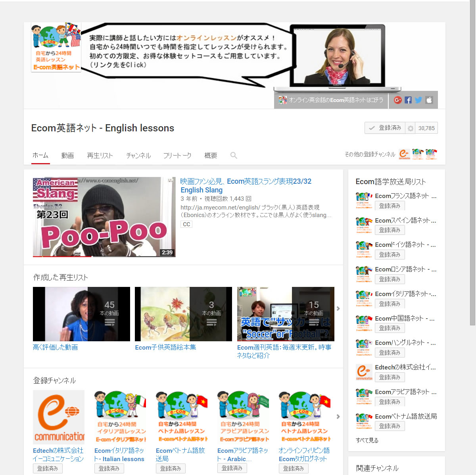Open the 15本の動画 Soccer playlist thumbnail
Image resolution: width=476 pixels, height=475 pixels.
[286, 314]
